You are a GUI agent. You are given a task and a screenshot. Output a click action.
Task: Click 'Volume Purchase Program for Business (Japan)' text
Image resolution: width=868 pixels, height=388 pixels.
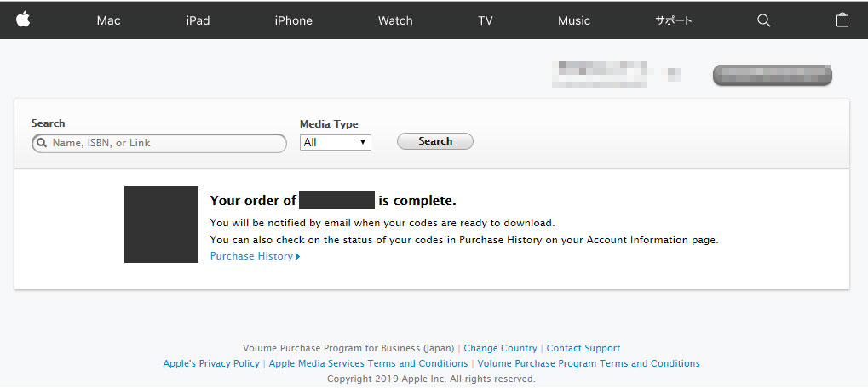[x=348, y=348]
